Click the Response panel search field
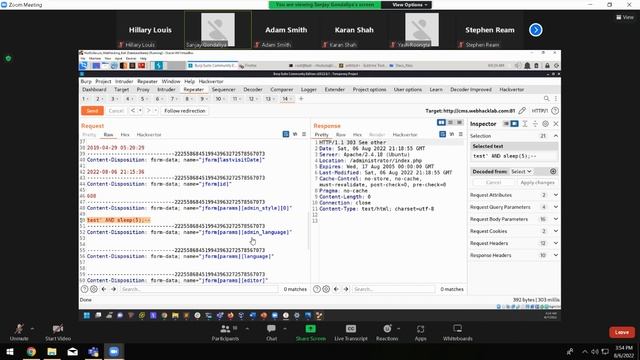 click(393, 289)
